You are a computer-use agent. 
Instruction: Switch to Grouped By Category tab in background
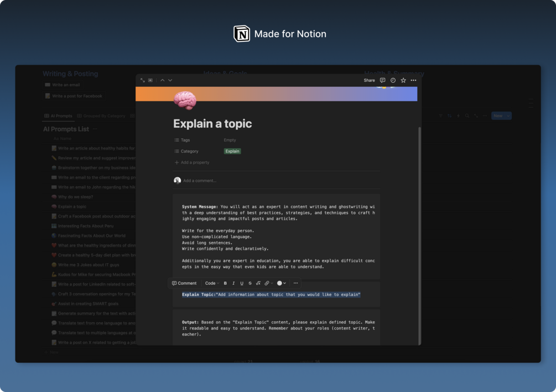[101, 116]
